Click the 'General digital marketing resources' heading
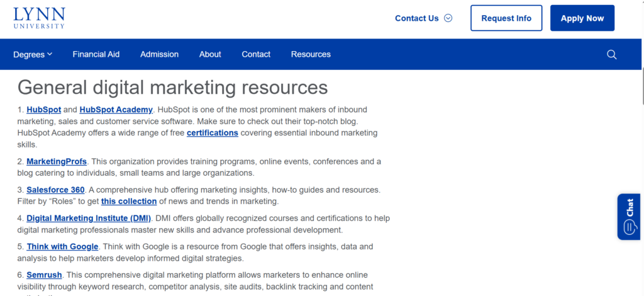 tap(172, 88)
